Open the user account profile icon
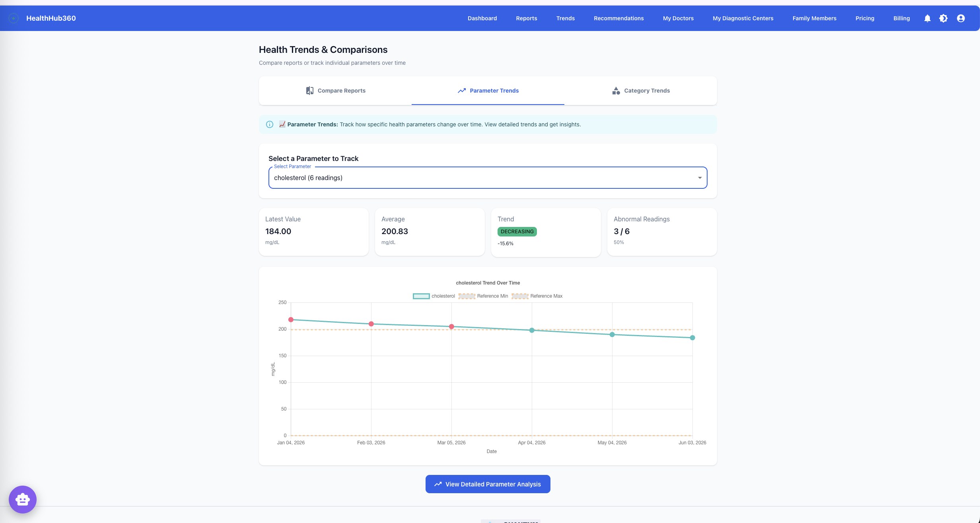 coord(961,18)
